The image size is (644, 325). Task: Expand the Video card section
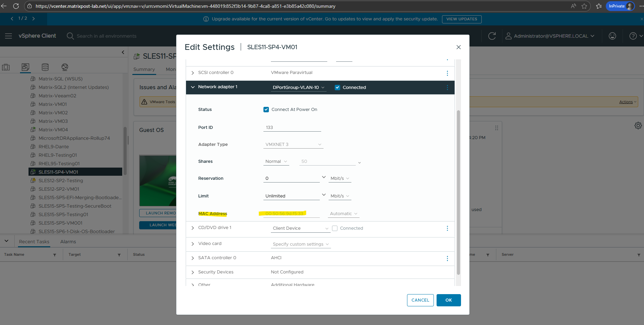pos(193,244)
